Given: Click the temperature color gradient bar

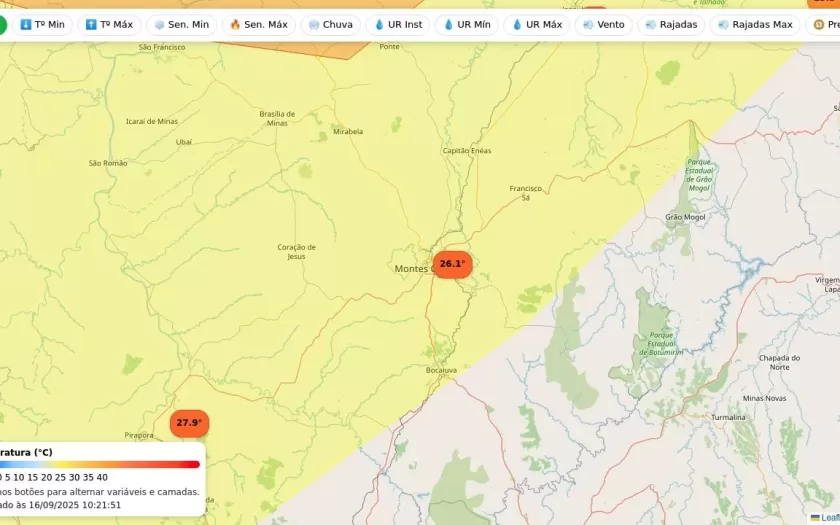Looking at the screenshot, I should 98,464.
